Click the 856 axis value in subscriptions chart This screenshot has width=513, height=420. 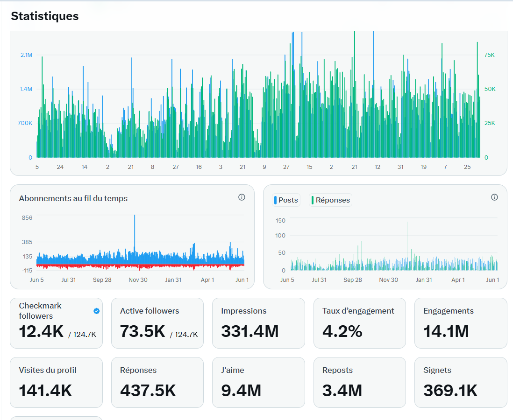(x=27, y=217)
